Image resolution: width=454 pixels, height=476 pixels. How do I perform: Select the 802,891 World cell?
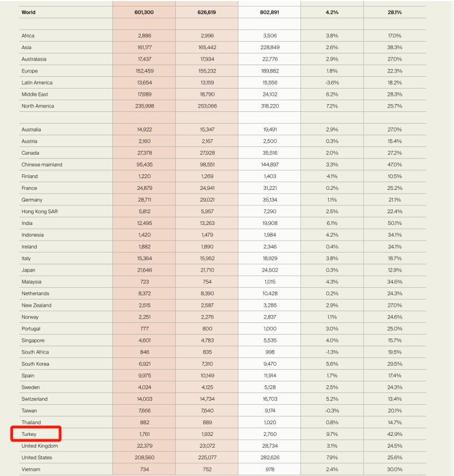(x=269, y=12)
